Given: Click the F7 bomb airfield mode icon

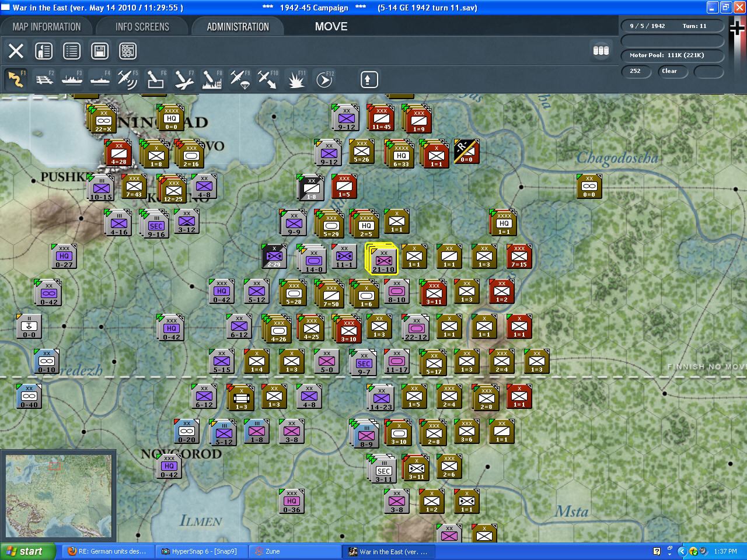Looking at the screenshot, I should point(184,79).
